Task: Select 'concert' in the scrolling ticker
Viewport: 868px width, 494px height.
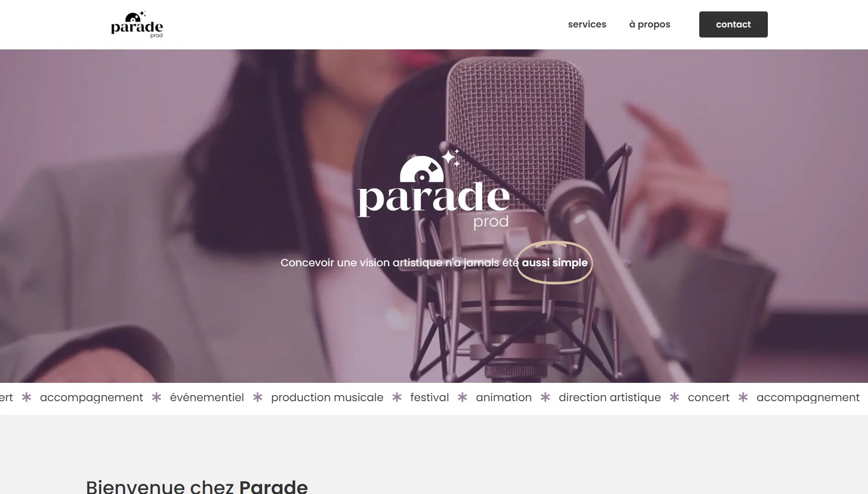Action: click(708, 397)
